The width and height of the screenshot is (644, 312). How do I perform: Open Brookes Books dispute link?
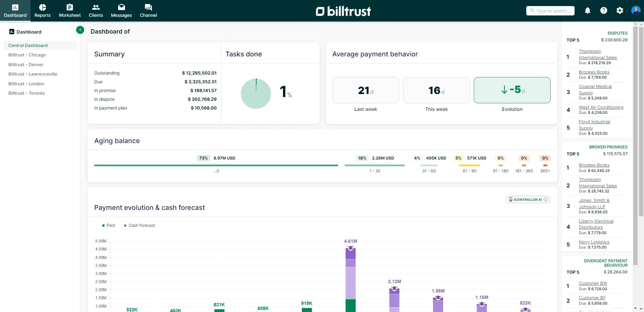point(594,72)
